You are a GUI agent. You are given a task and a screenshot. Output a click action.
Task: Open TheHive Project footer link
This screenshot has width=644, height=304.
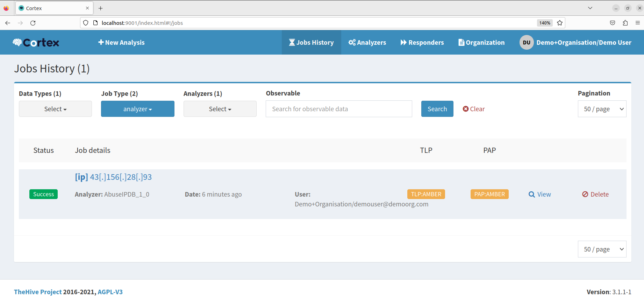point(38,292)
